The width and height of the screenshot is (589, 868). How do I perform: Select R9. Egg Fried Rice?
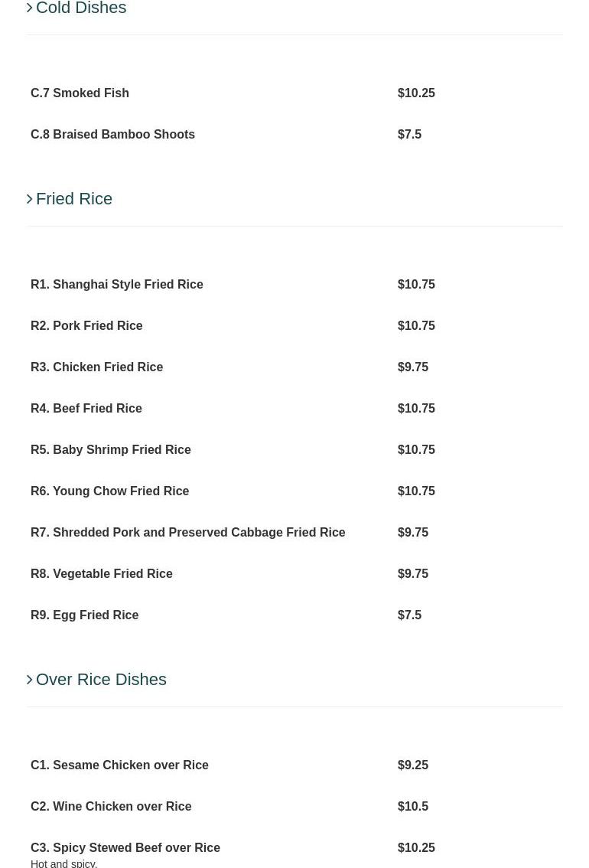point(84,615)
